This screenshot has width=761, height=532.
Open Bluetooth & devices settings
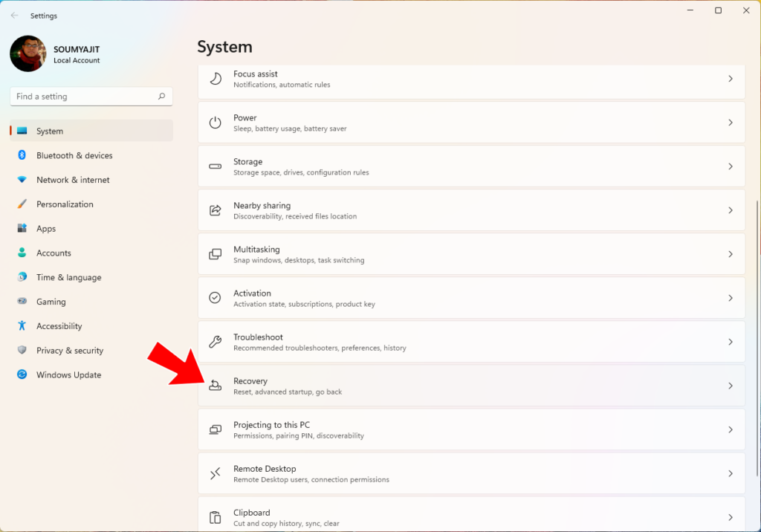(x=91, y=155)
